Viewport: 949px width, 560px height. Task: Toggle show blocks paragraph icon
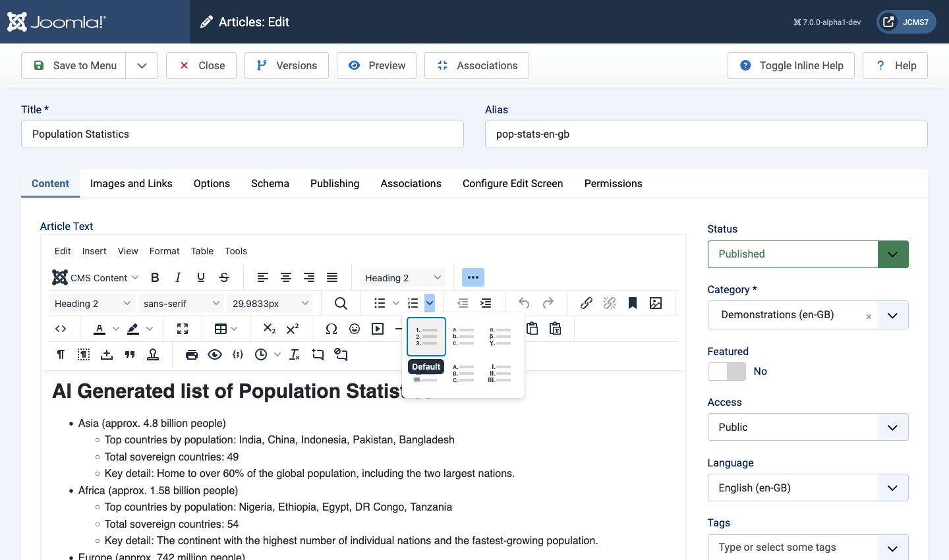[x=61, y=354]
